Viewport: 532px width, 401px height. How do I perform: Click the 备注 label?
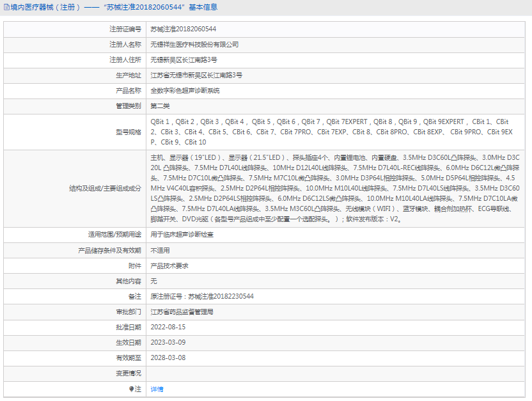pyautogui.click(x=135, y=297)
